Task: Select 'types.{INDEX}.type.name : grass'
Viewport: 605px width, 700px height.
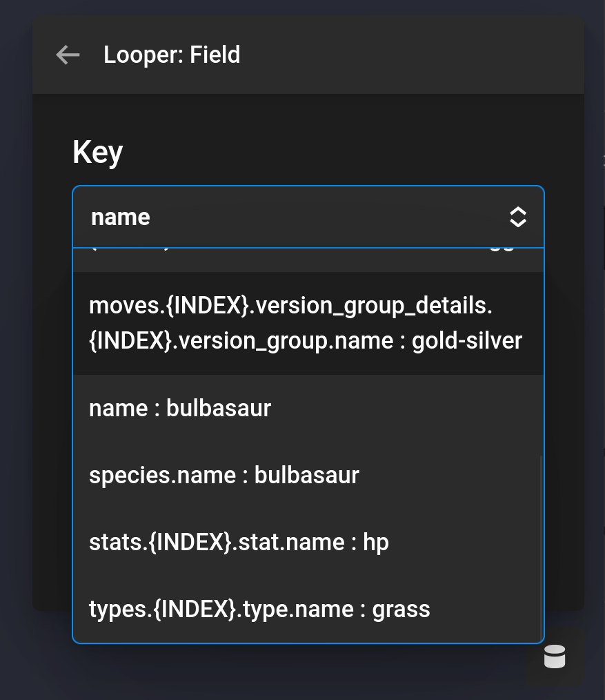Action: tap(259, 609)
